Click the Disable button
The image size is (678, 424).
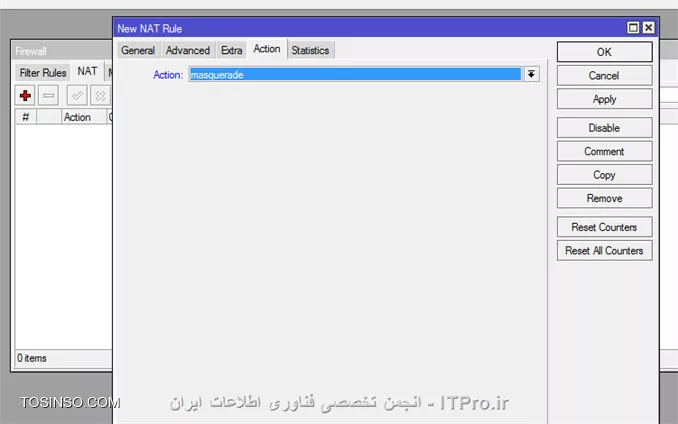[x=604, y=128]
